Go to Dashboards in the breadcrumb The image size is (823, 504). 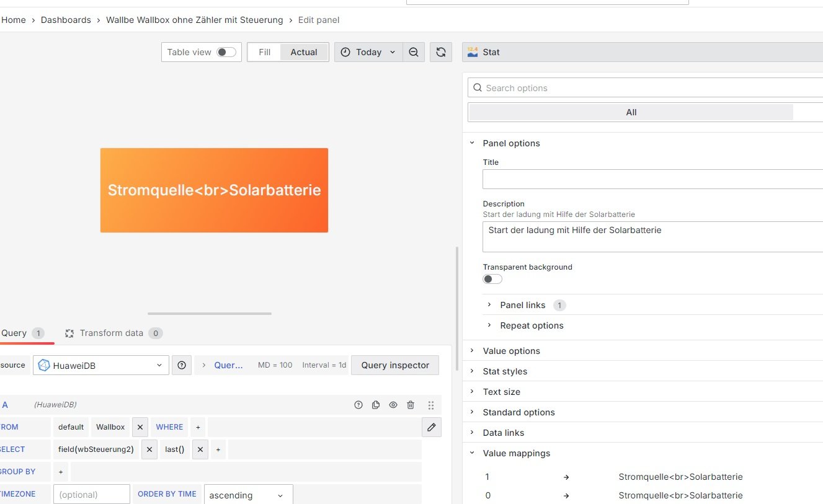point(66,20)
